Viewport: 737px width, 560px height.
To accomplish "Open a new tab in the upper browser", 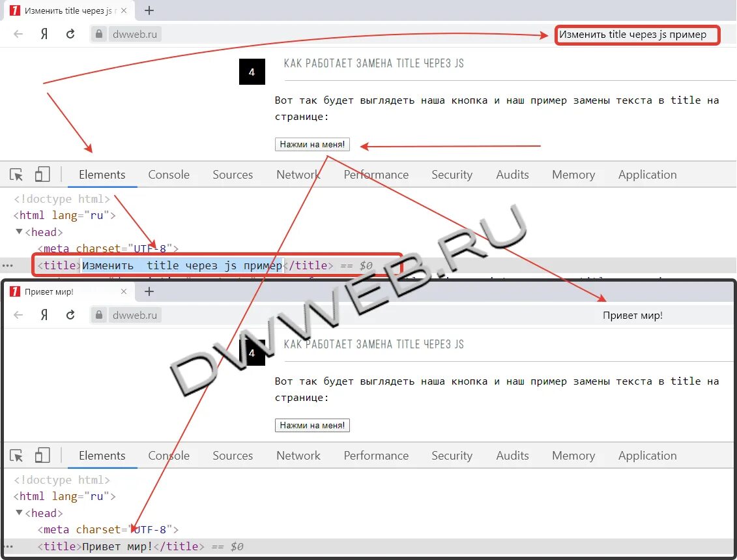I will pos(149,10).
